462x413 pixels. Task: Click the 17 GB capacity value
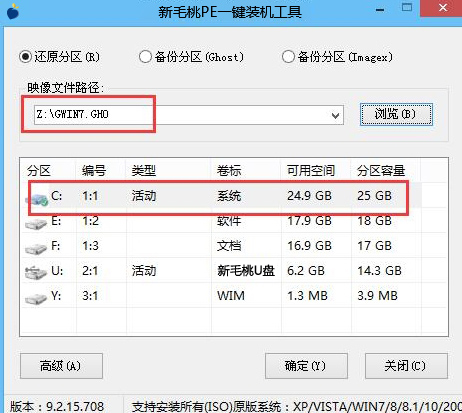coord(374,246)
